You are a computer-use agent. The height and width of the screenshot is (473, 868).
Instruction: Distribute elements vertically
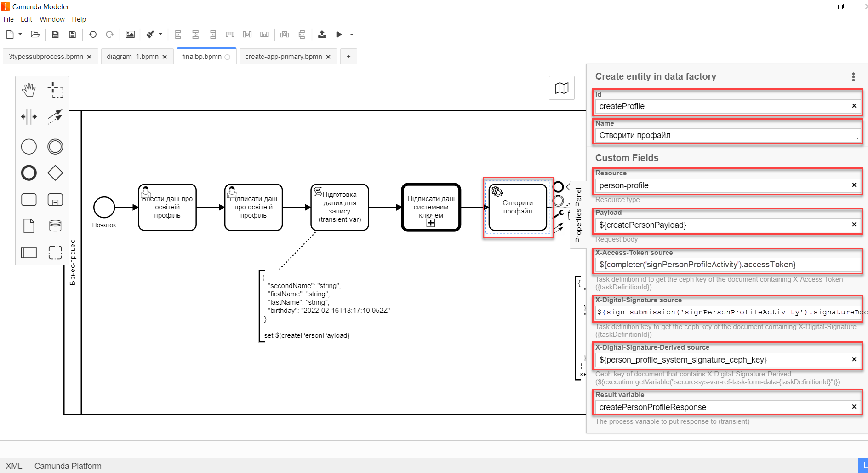click(x=302, y=35)
